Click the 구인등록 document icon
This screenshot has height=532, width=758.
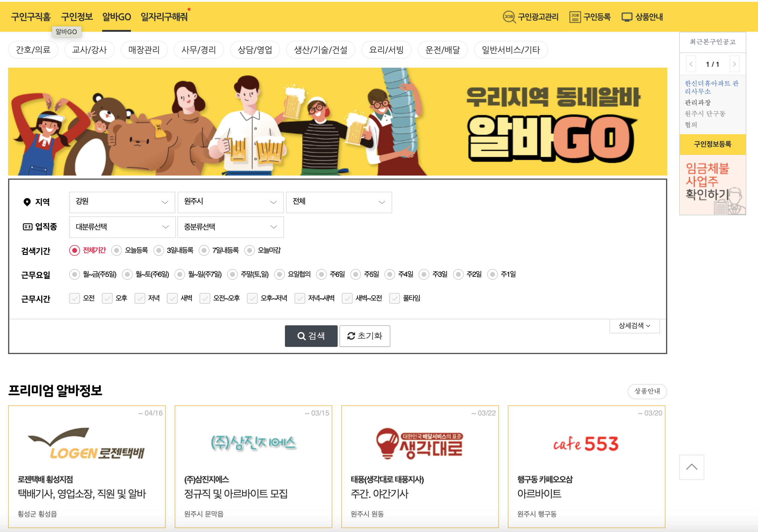coord(575,16)
